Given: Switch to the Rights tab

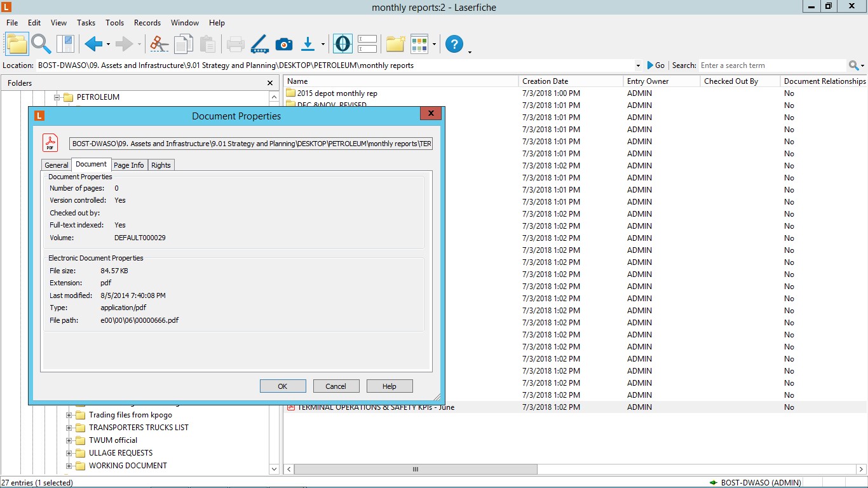Looking at the screenshot, I should [161, 165].
